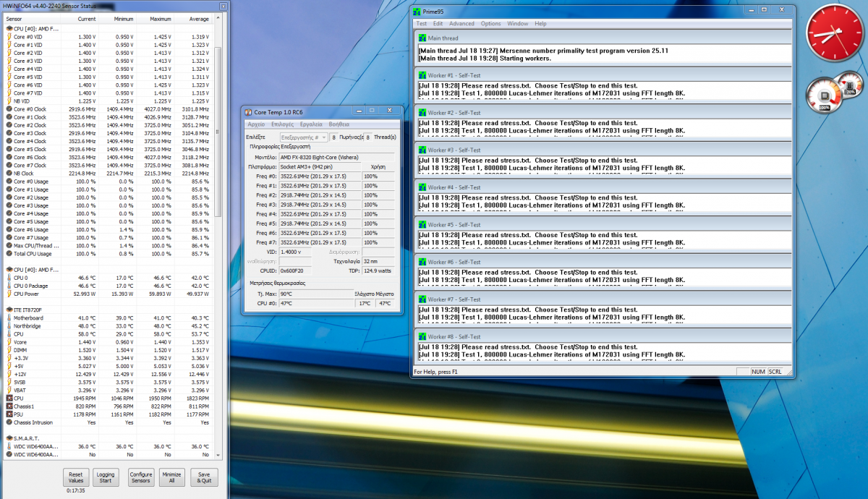Click the thermometer icon beside Motherboard
Image resolution: width=868 pixels, height=499 pixels.
click(9, 317)
